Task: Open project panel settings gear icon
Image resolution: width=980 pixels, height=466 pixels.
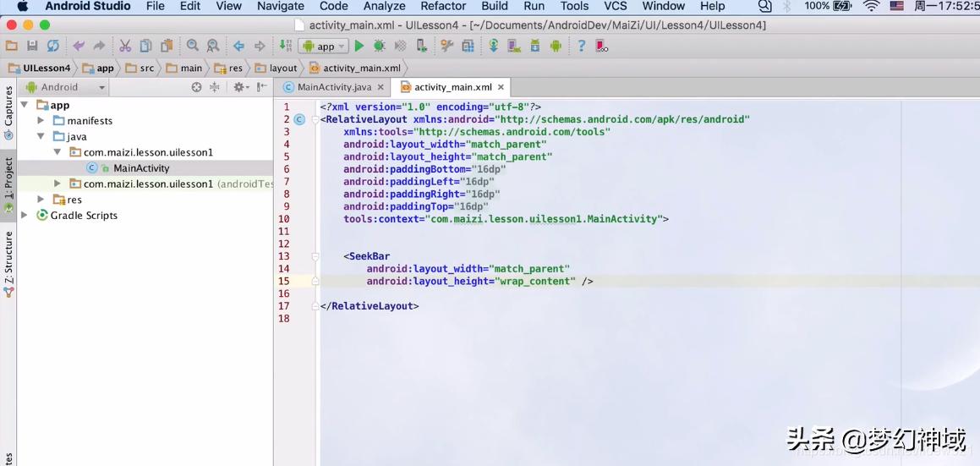Action: pyautogui.click(x=239, y=87)
